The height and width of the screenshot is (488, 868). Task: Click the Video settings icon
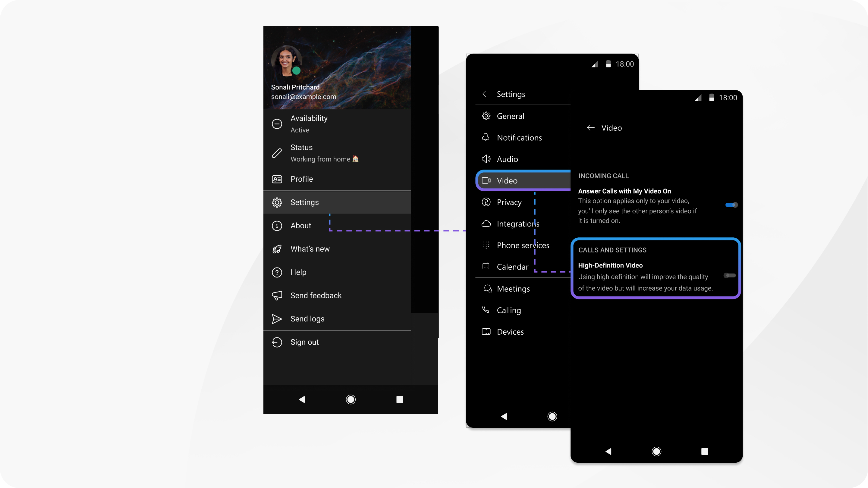[x=486, y=180]
